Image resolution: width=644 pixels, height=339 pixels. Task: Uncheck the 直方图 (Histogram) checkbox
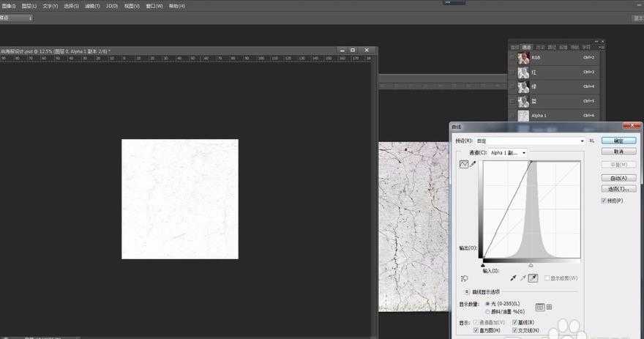(x=476, y=330)
